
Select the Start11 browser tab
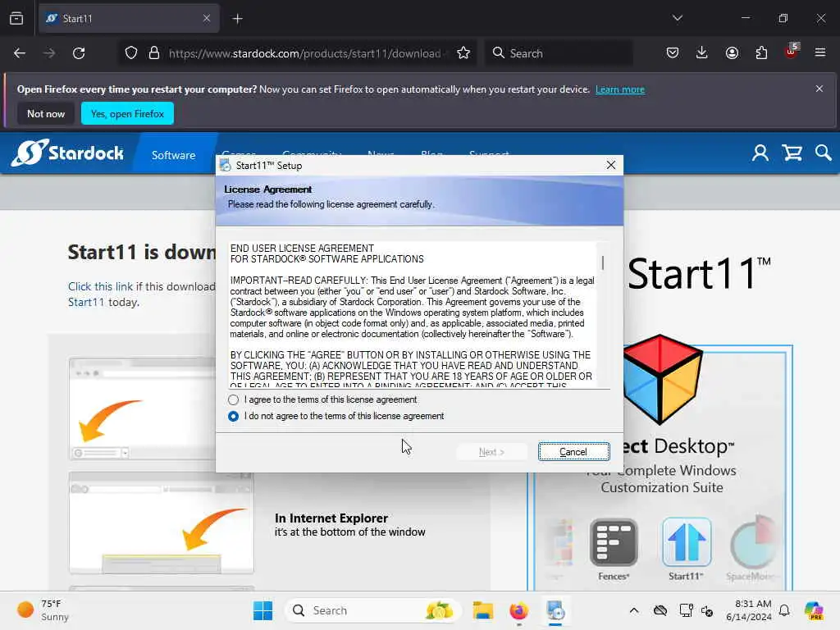(129, 19)
